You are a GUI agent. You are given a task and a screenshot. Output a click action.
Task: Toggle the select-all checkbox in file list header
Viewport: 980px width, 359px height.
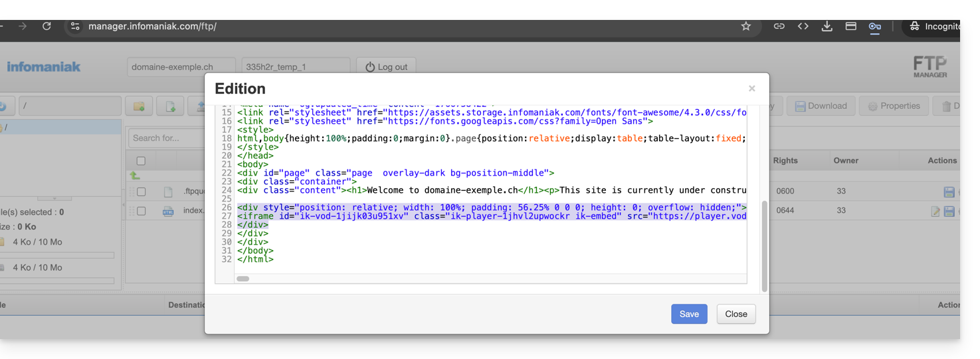click(x=141, y=161)
